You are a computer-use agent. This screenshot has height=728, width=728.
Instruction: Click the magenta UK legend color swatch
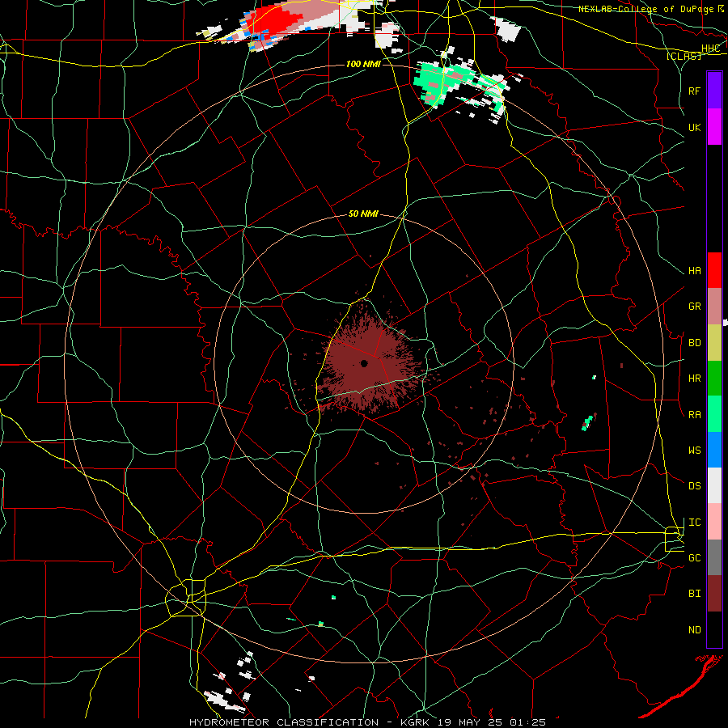[x=714, y=127]
